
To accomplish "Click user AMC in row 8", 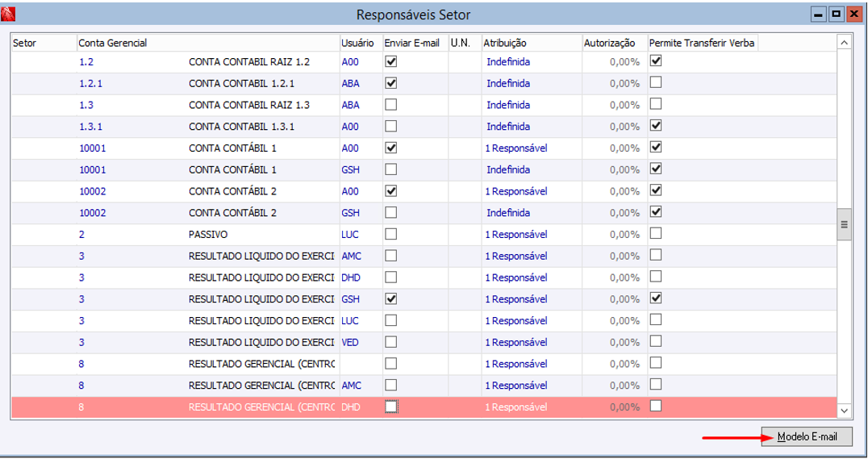I will pos(352,386).
